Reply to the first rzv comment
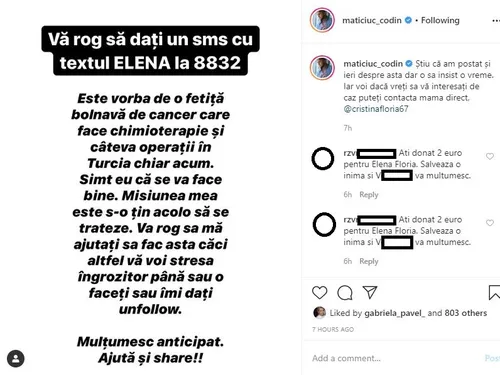 click(369, 195)
